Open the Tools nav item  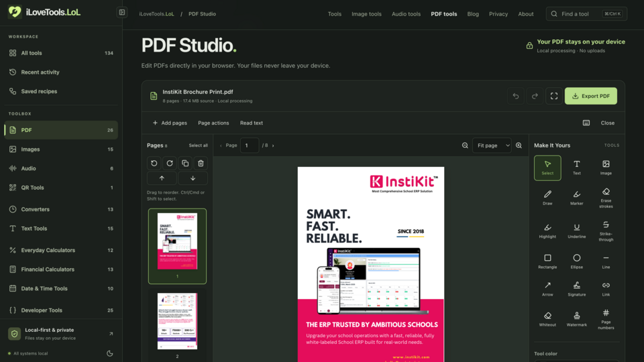pyautogui.click(x=334, y=14)
